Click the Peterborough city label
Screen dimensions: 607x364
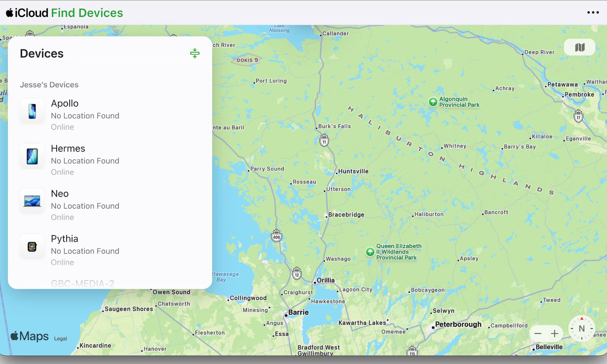pos(458,324)
